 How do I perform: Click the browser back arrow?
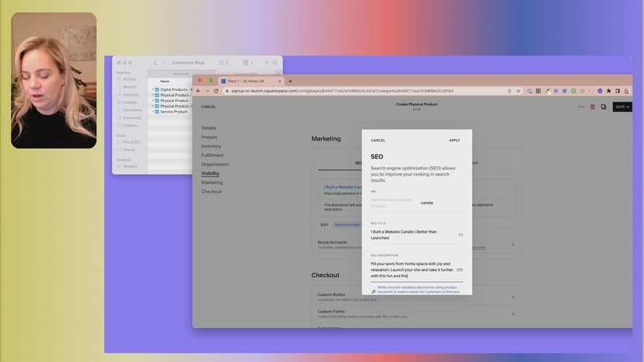(x=198, y=91)
